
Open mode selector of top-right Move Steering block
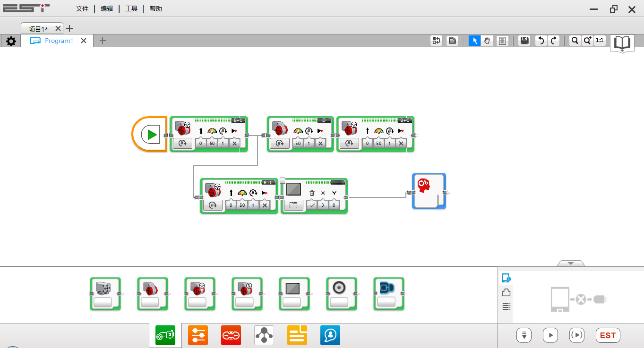pyautogui.click(x=349, y=143)
